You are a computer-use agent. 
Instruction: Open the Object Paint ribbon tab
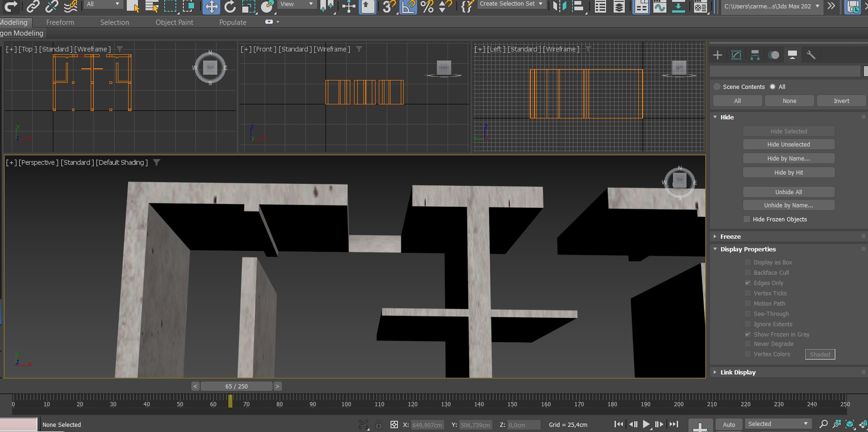(174, 22)
